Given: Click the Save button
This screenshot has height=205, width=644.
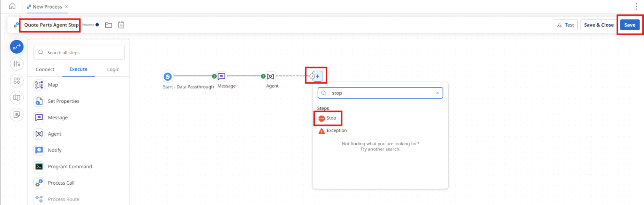Looking at the screenshot, I should point(630,25).
